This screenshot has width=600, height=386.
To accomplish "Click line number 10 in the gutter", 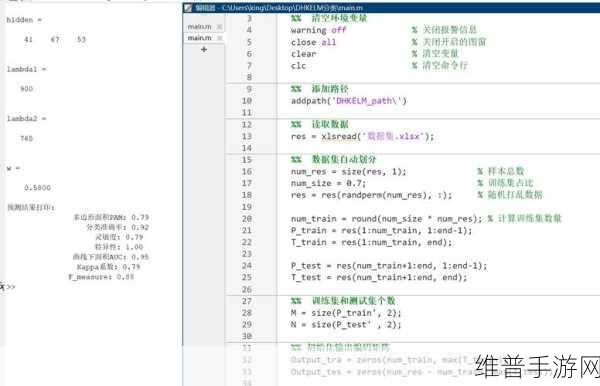I will point(247,101).
